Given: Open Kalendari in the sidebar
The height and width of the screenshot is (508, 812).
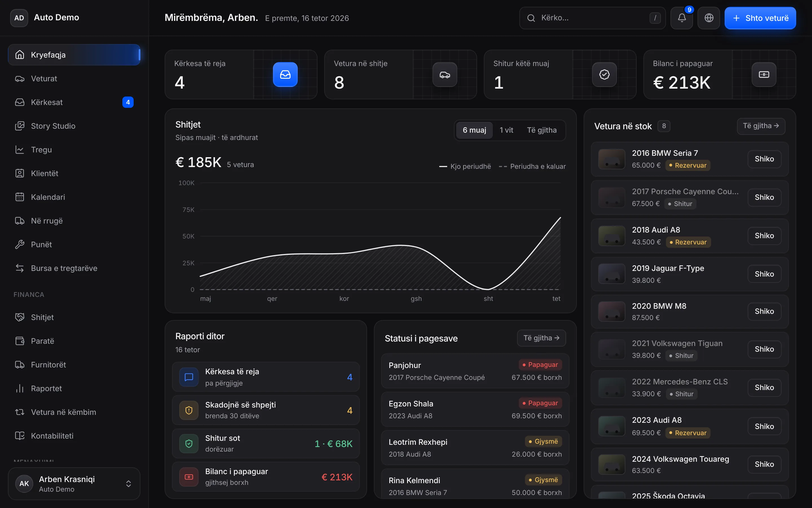Looking at the screenshot, I should [x=74, y=197].
